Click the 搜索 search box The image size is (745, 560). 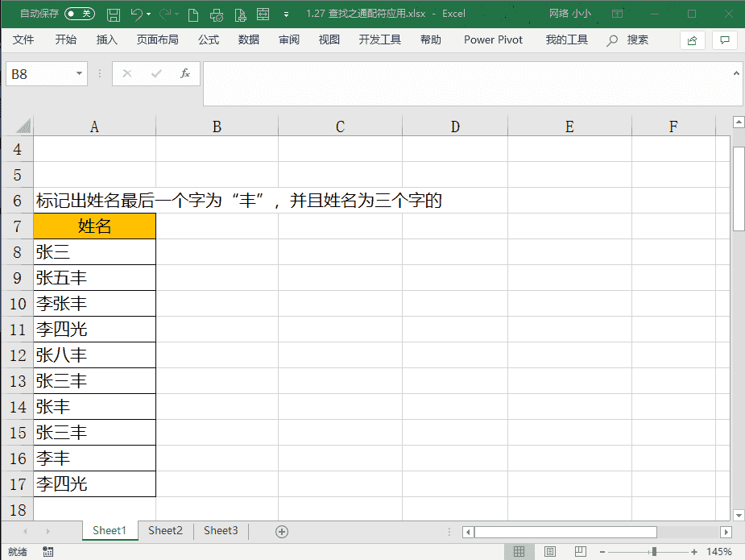point(627,40)
